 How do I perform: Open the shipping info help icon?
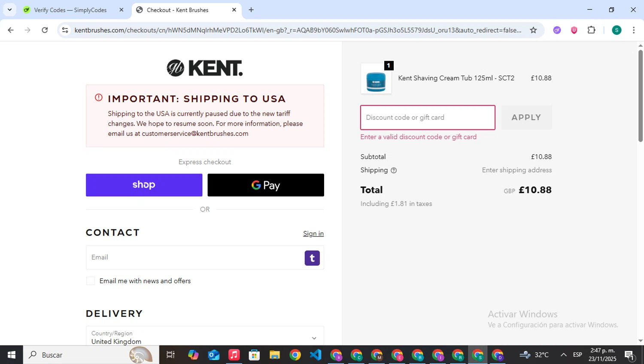[x=394, y=170]
